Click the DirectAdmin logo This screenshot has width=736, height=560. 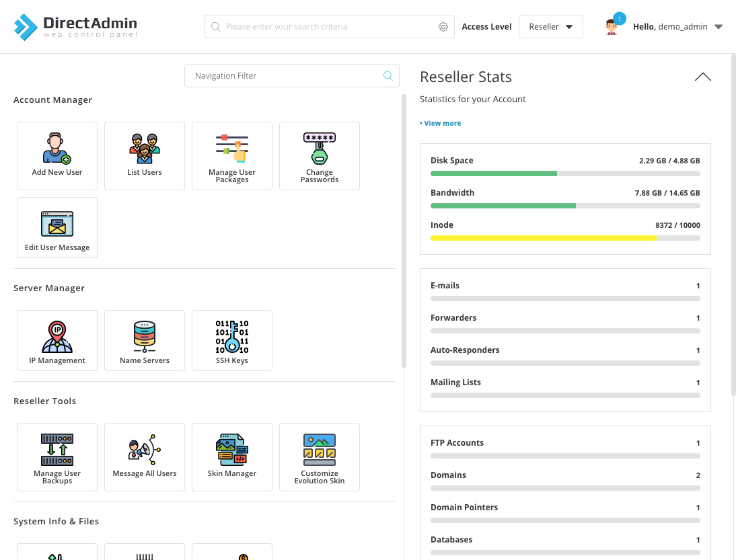(x=74, y=27)
